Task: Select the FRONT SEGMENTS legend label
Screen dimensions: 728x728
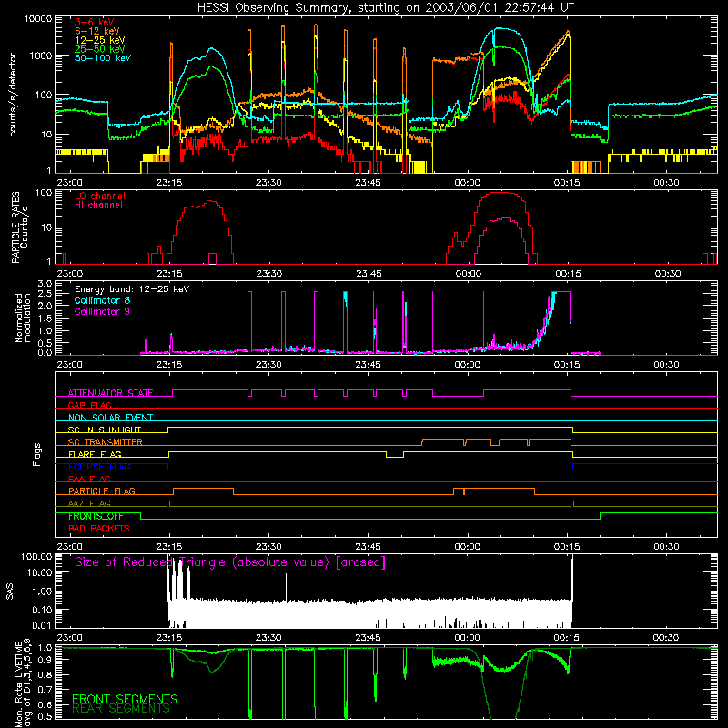Action: [x=125, y=699]
